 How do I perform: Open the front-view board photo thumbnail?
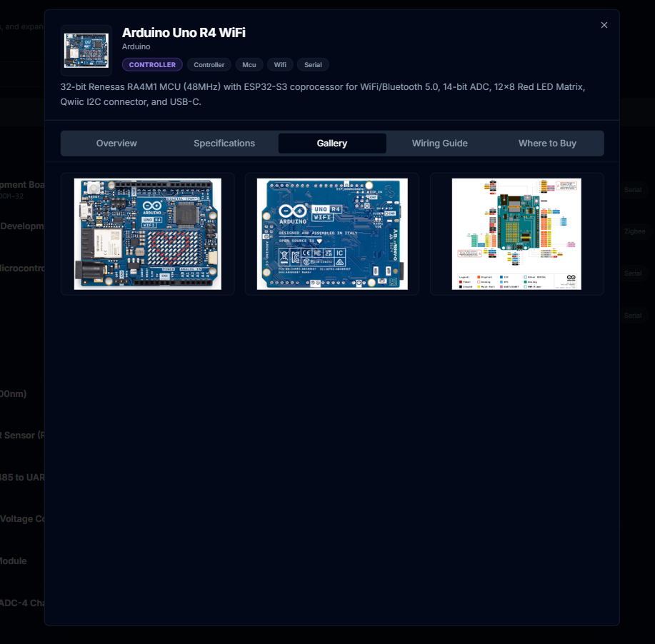click(x=147, y=234)
